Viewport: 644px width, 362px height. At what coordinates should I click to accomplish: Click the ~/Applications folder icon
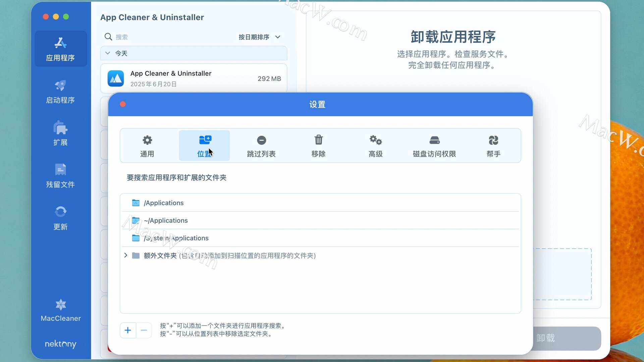coord(136,221)
